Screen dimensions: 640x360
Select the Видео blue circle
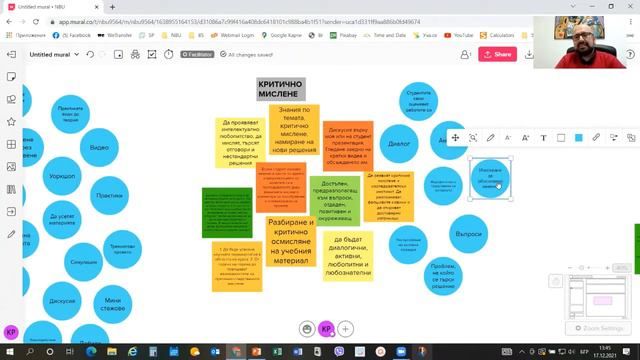click(x=99, y=147)
